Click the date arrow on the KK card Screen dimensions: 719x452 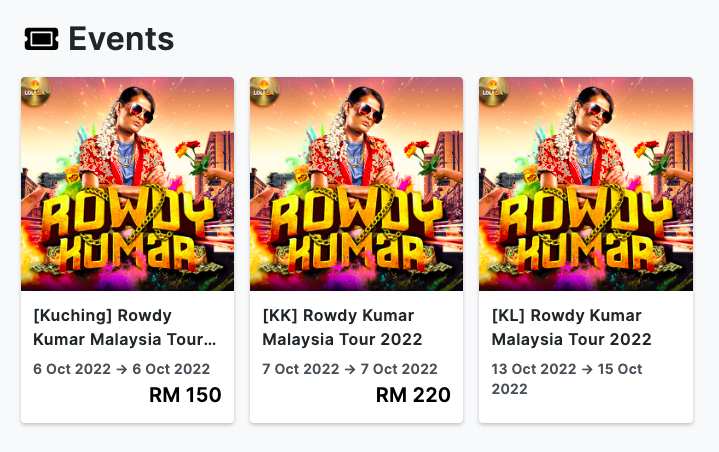pyautogui.click(x=351, y=369)
